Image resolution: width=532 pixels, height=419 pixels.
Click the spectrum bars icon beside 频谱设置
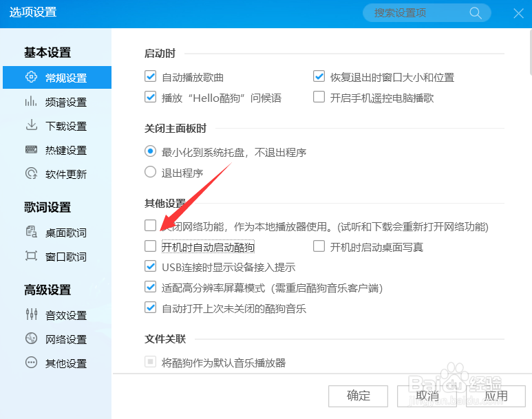point(30,101)
